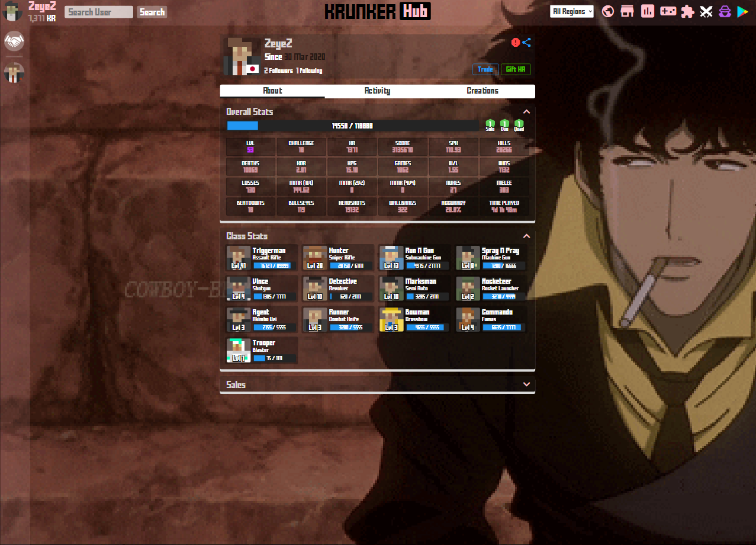Click the Trade button
Image resolution: width=756 pixels, height=545 pixels.
click(485, 69)
